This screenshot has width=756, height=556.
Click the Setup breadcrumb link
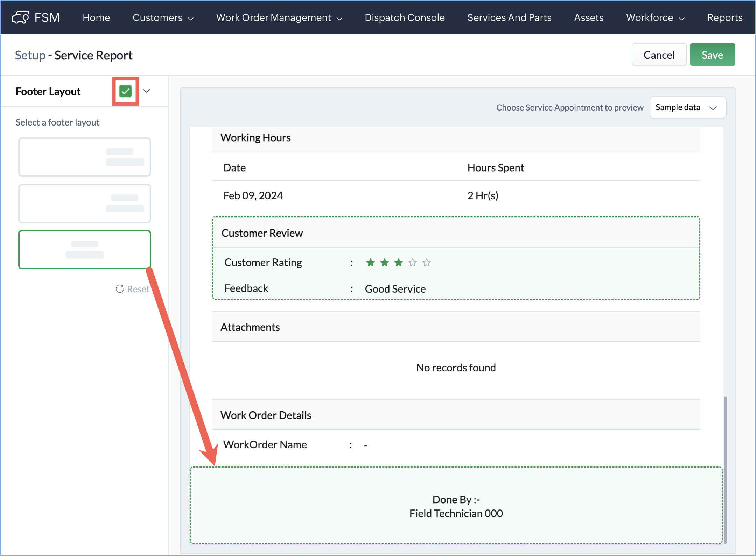point(30,55)
